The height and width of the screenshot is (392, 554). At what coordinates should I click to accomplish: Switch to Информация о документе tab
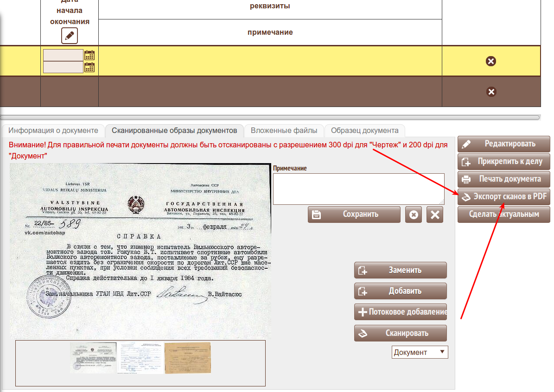click(x=53, y=130)
